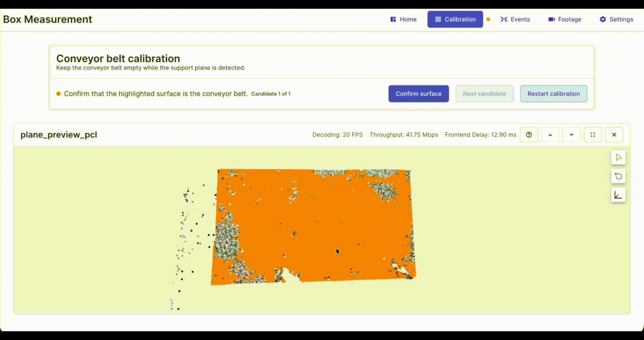Open the Home tab

click(x=403, y=19)
